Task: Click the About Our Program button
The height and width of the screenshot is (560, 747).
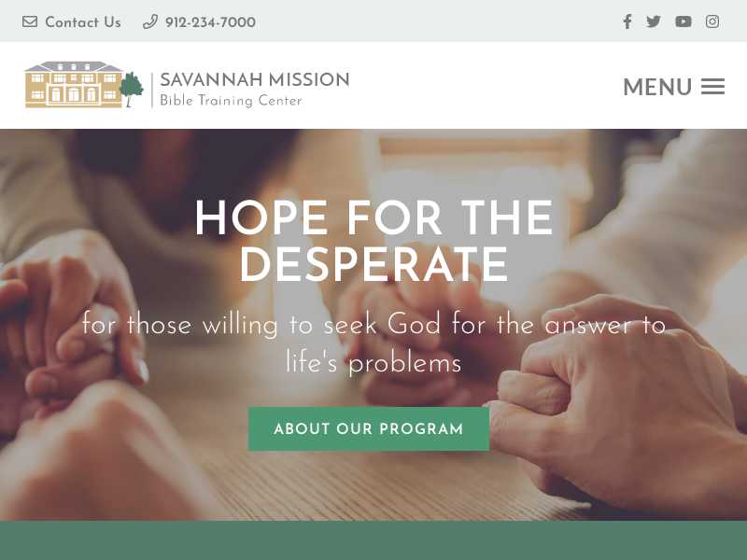Action: (369, 428)
